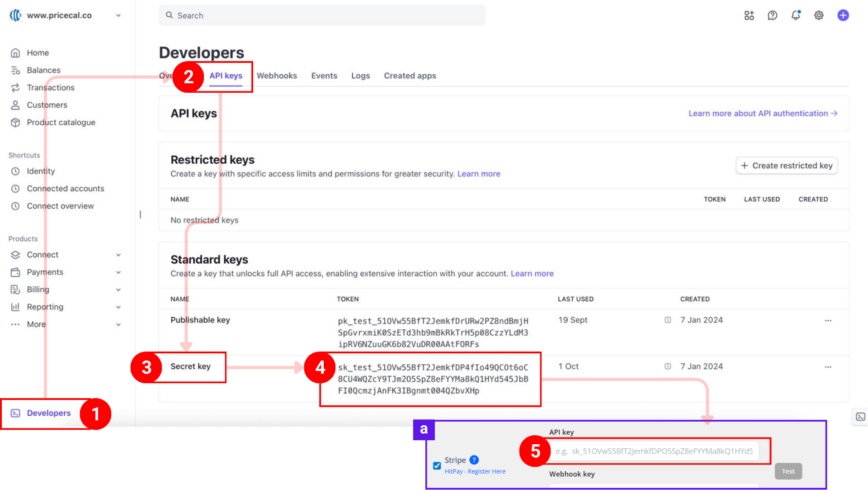Open the settings gear icon
This screenshot has height=490, width=868.
tap(819, 15)
